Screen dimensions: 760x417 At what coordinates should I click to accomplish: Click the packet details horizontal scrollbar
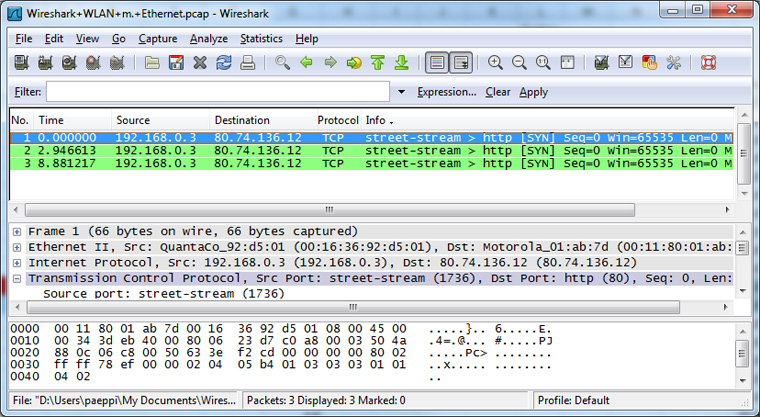tap(353, 307)
